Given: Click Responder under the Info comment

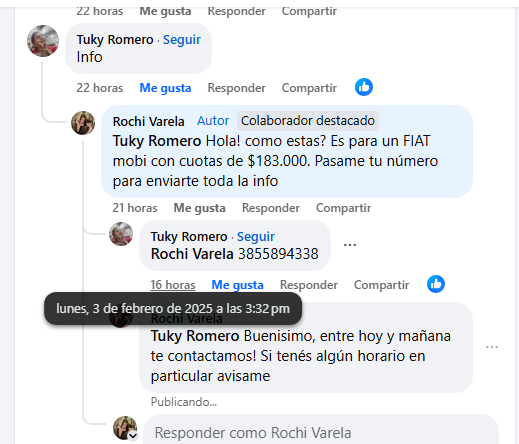Looking at the screenshot, I should tap(237, 88).
